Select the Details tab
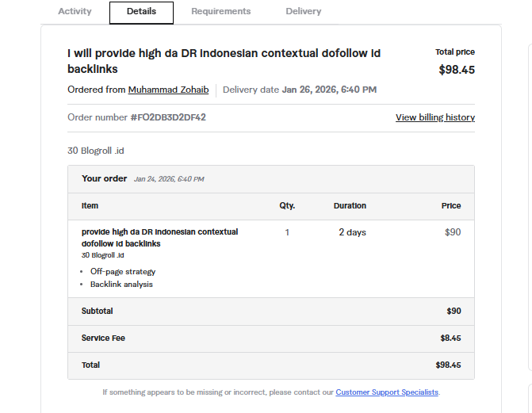Screen dimensions: 532x413 (141, 12)
